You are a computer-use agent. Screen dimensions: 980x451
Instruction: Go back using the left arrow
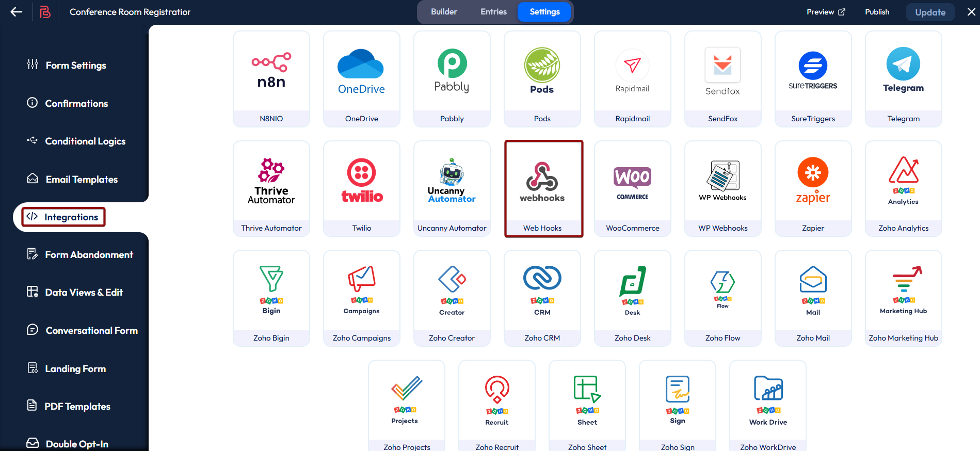coord(17,12)
